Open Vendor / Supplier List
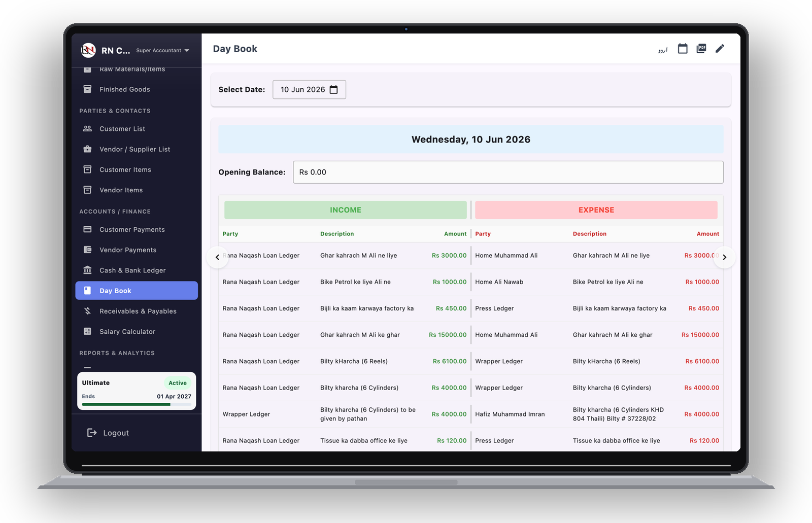812x523 pixels. coord(137,149)
